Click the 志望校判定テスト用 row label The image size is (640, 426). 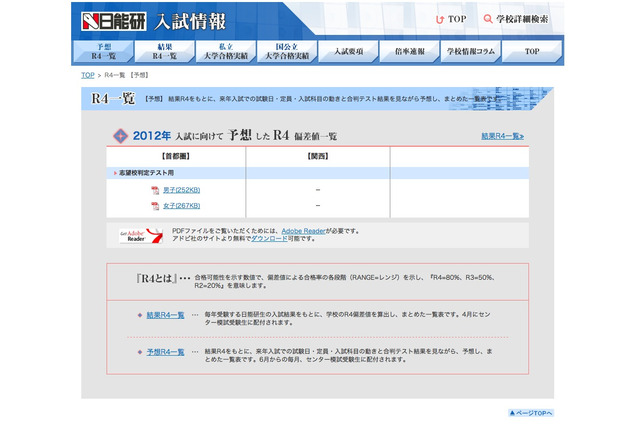pos(146,173)
